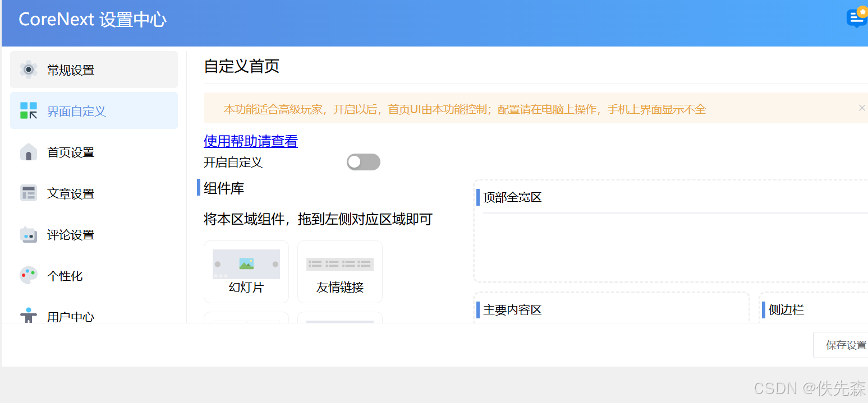Click the house icon beside 首页设置
Viewport: 868px width, 403px height.
coord(29,152)
